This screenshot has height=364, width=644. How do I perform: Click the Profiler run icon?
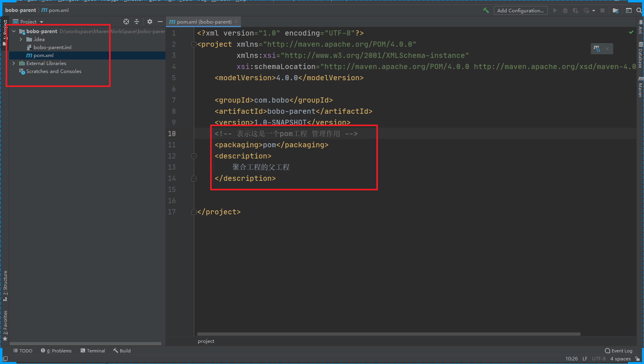586,10
